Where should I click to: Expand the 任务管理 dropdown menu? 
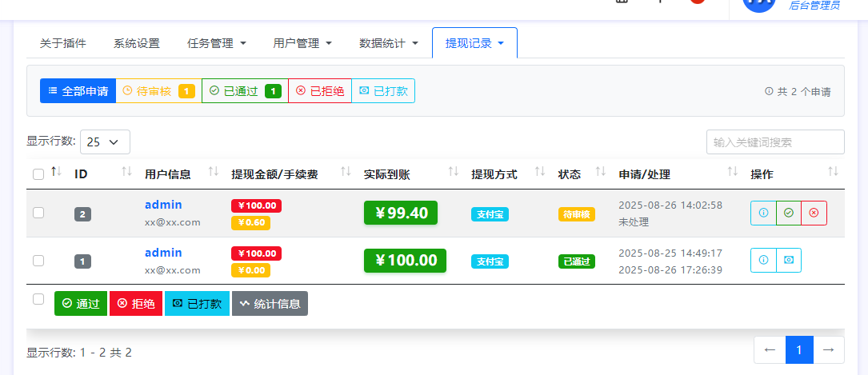(216, 43)
